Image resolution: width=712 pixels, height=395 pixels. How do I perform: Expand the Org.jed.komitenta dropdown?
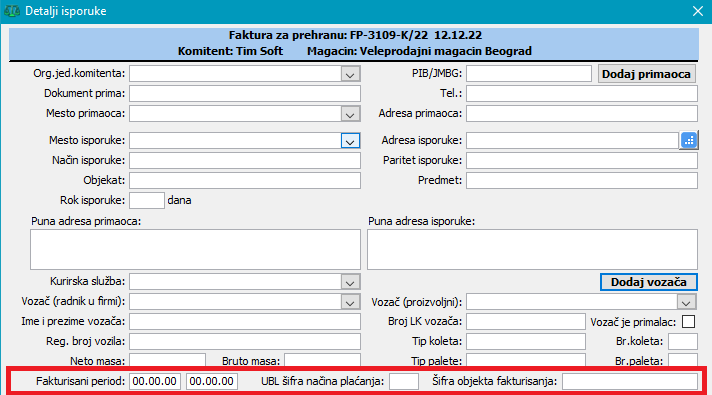point(350,74)
